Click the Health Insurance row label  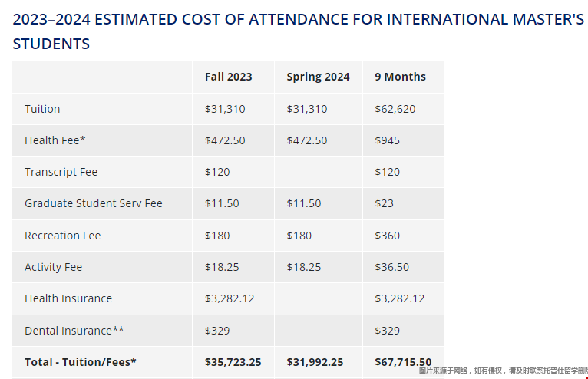[x=68, y=298]
